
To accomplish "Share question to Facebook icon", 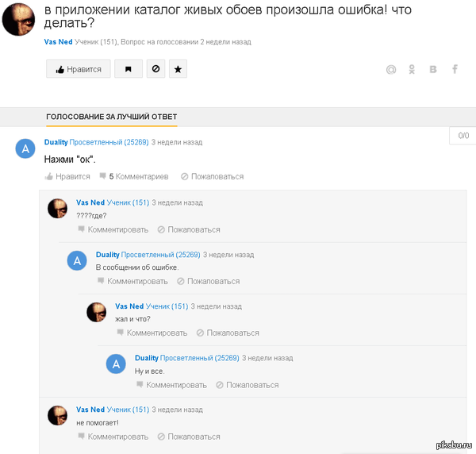I will coord(455,69).
